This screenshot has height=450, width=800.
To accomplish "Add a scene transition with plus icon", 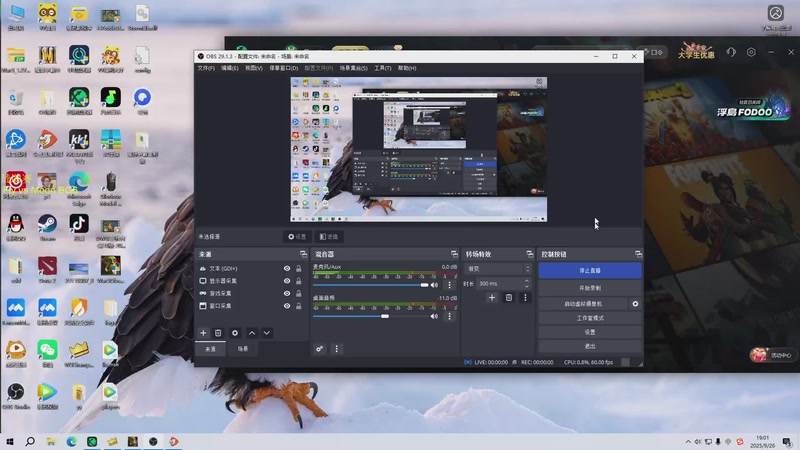I will [492, 297].
